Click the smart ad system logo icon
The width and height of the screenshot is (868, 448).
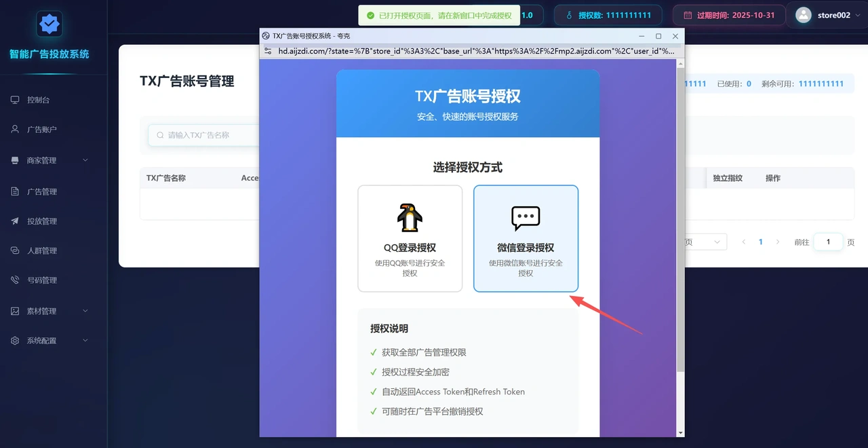49,25
